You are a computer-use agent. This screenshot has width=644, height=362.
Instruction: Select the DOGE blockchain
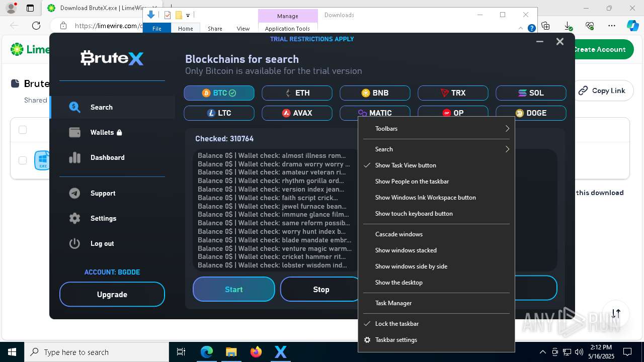(x=531, y=113)
